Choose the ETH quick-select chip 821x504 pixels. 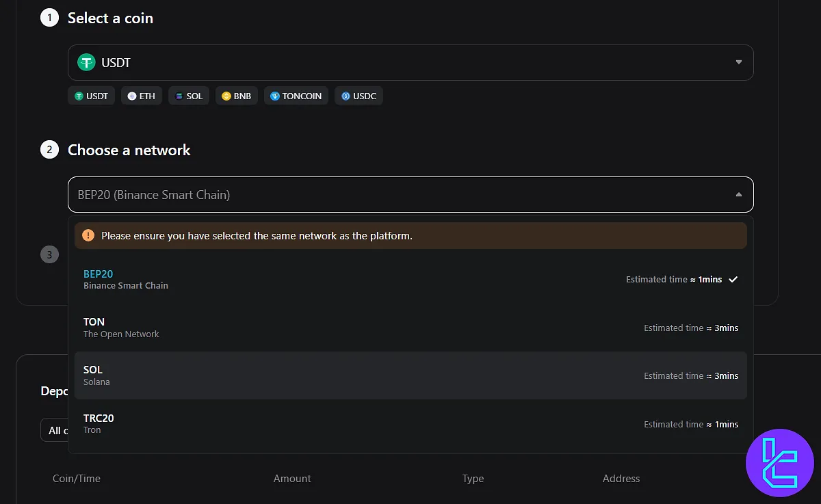coord(142,96)
